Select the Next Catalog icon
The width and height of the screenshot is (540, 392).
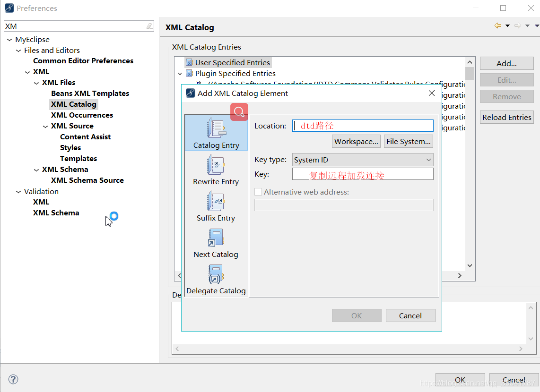click(216, 238)
